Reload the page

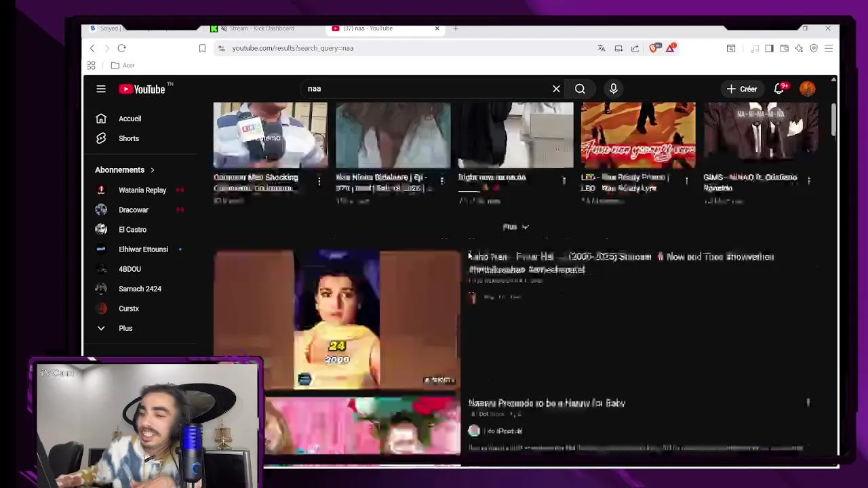click(x=121, y=48)
